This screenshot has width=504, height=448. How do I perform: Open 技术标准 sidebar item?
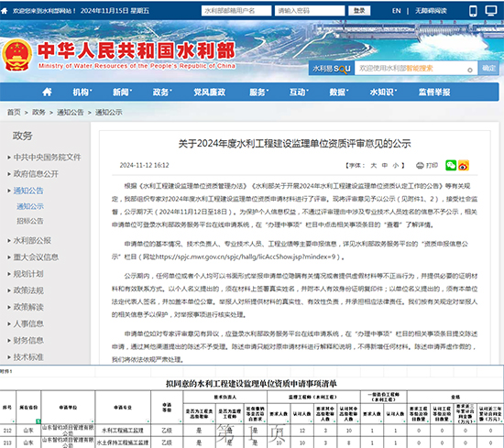pyautogui.click(x=28, y=357)
